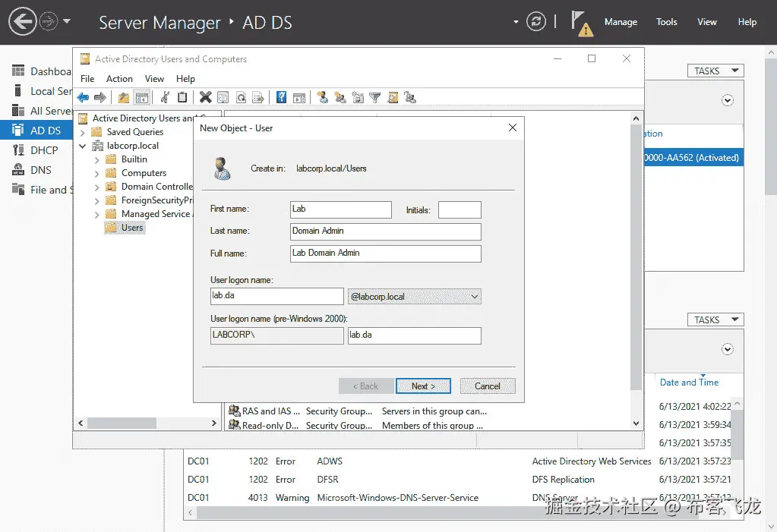Viewport: 777px width, 532px height.
Task: Collapse the upper section chevron below TASKS
Action: click(x=727, y=100)
